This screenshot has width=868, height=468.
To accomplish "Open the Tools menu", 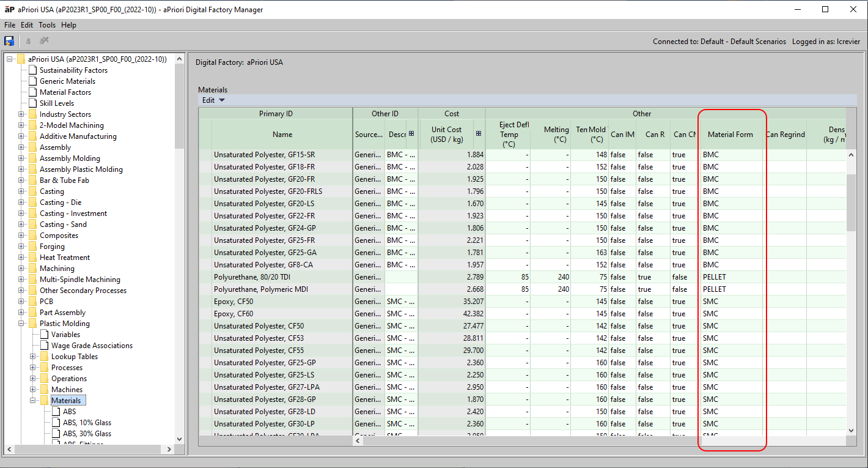I will pos(47,25).
